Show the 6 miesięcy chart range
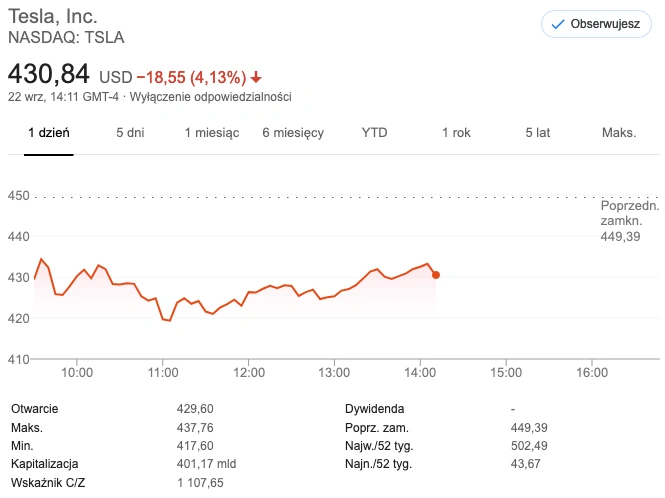The height and width of the screenshot is (498, 665). coord(293,133)
